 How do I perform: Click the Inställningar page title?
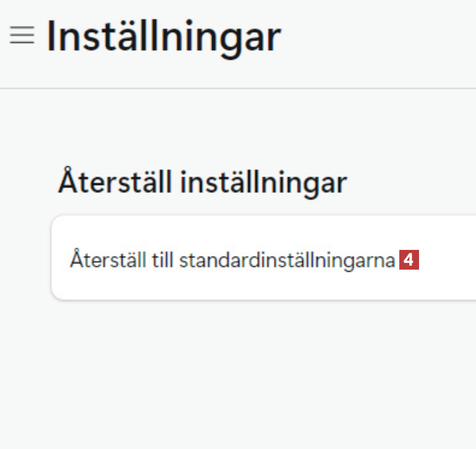pos(164,37)
